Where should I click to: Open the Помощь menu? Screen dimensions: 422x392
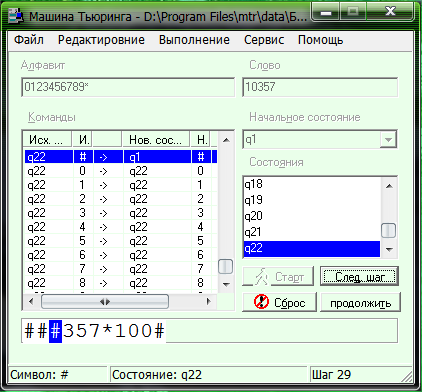click(320, 40)
